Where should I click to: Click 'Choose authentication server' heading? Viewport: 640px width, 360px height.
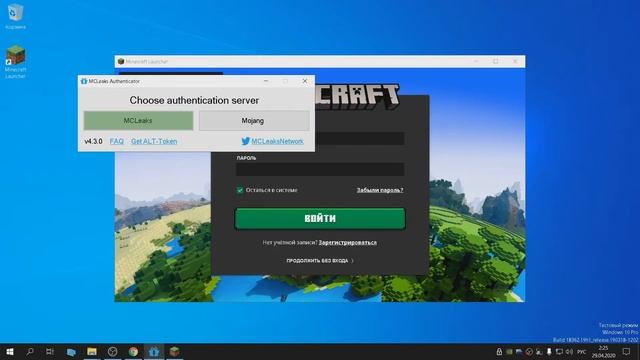194,100
